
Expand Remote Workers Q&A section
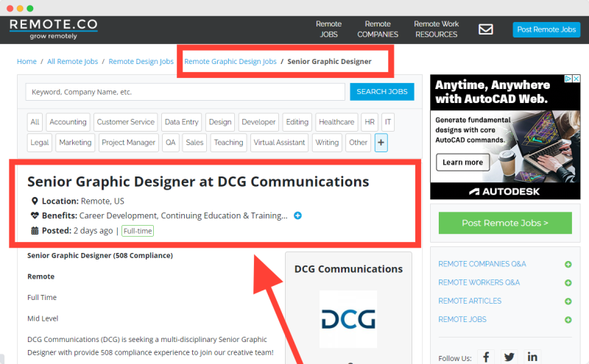coord(568,282)
